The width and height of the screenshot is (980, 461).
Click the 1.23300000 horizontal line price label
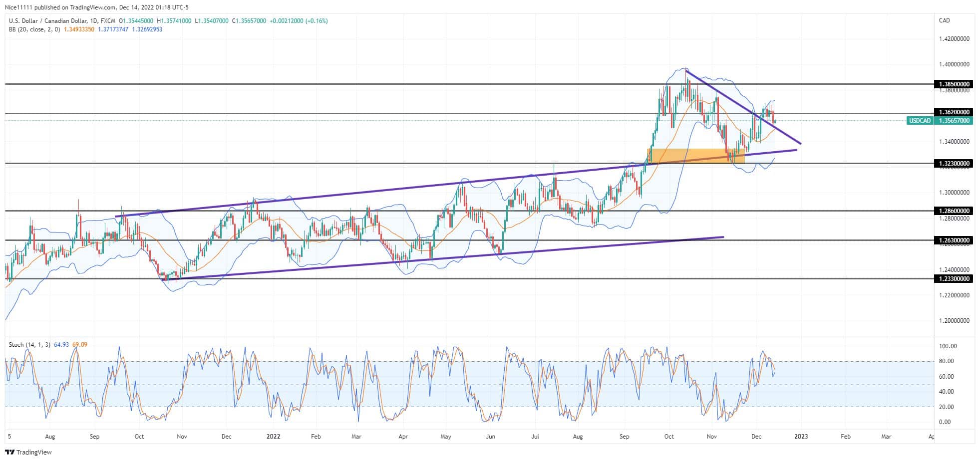point(953,279)
